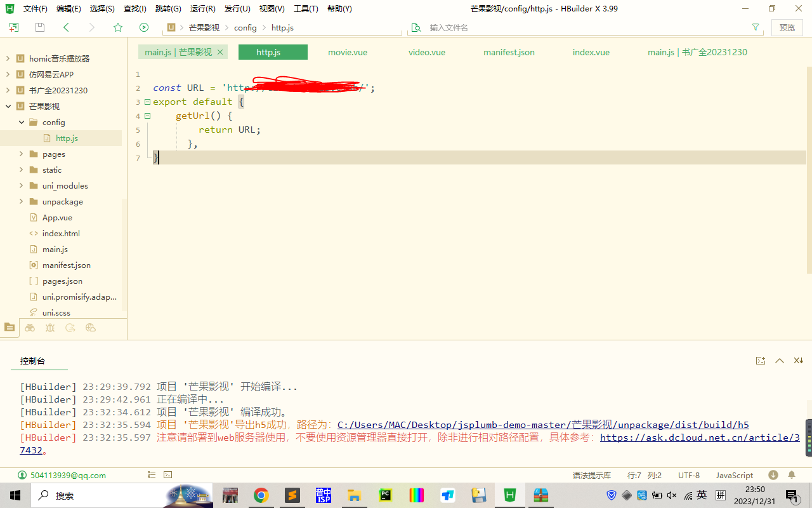Click the 输入文件名 file search field
Image resolution: width=812 pixels, height=508 pixels.
pyautogui.click(x=587, y=27)
